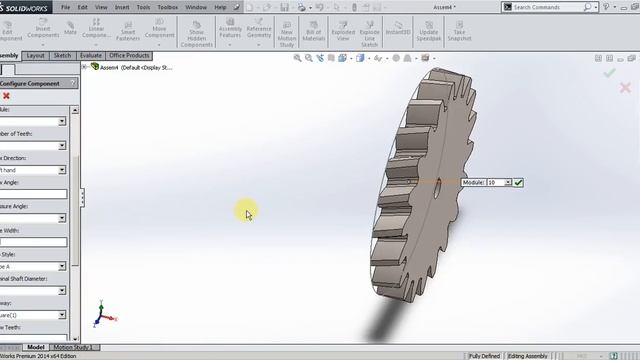The width and height of the screenshot is (640, 360).
Task: Click the Update Speedpak tool
Action: point(429,31)
